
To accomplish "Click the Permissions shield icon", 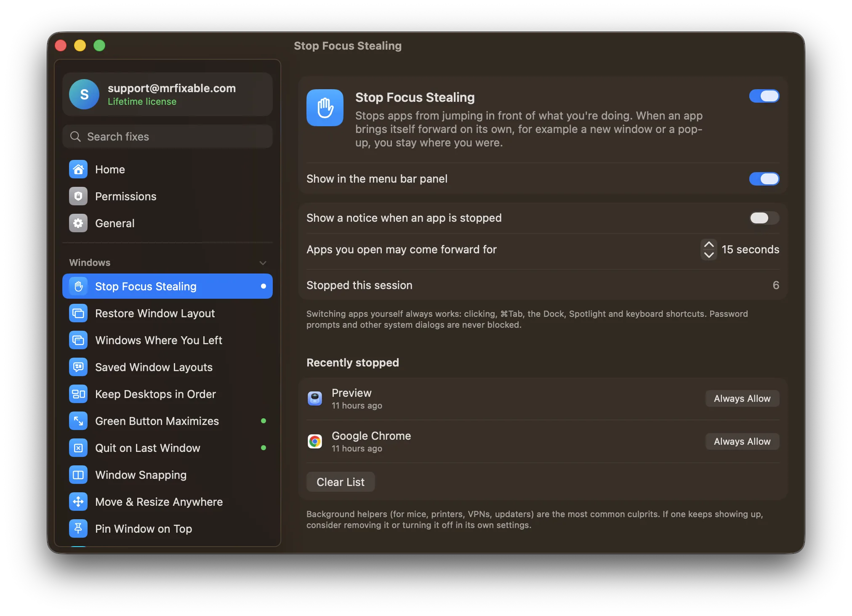I will point(78,196).
